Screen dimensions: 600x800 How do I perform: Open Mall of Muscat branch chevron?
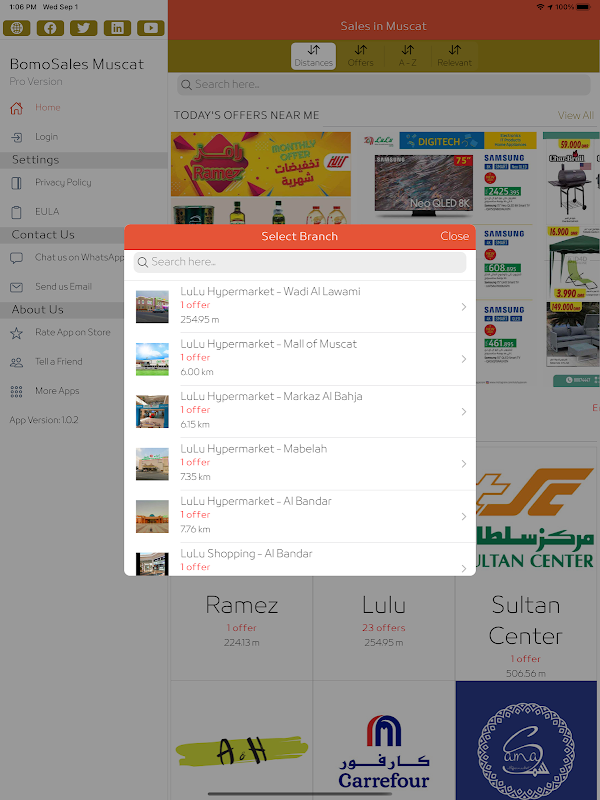pyautogui.click(x=463, y=359)
